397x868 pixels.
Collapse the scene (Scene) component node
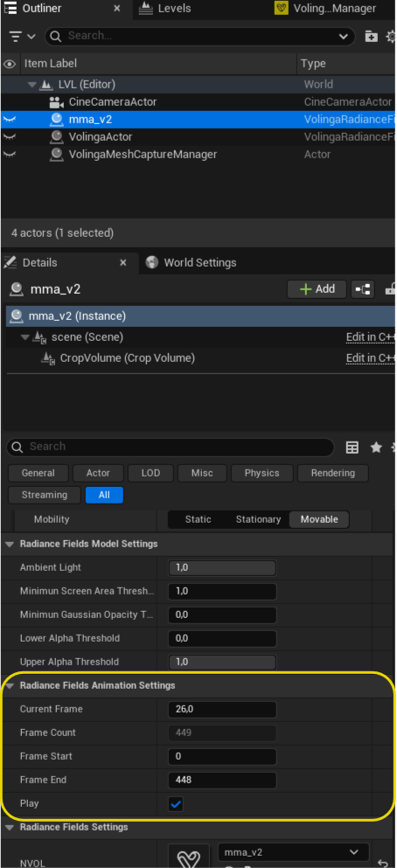click(24, 337)
